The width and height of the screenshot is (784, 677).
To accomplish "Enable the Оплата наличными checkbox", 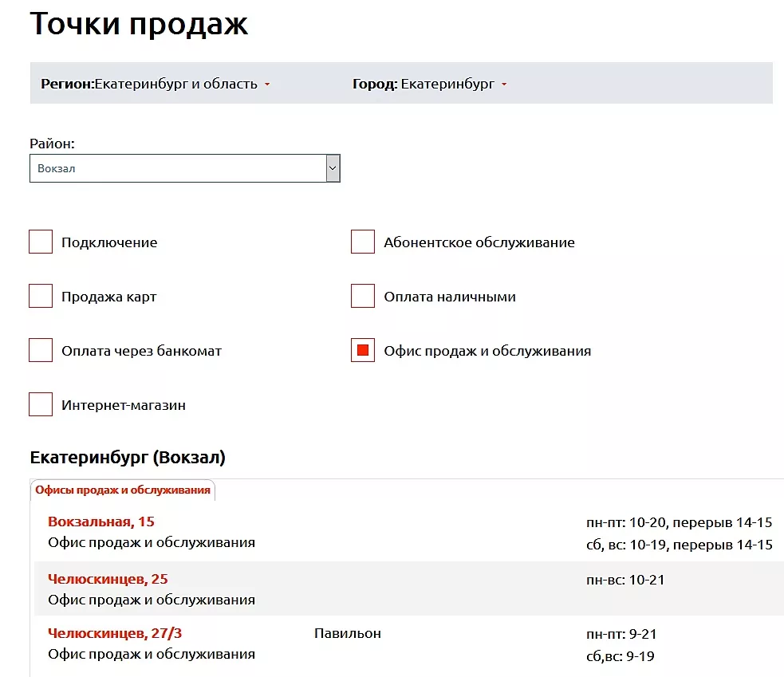I will point(363,297).
